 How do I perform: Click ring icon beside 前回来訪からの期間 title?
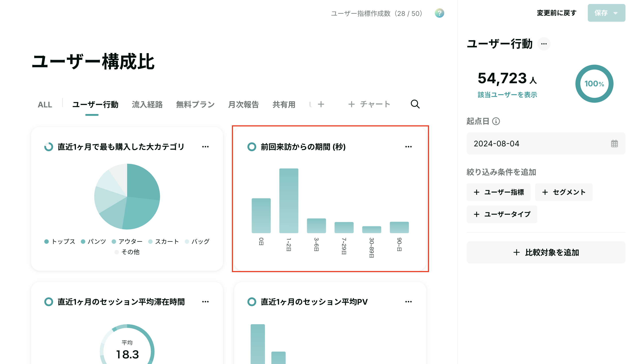[252, 147]
